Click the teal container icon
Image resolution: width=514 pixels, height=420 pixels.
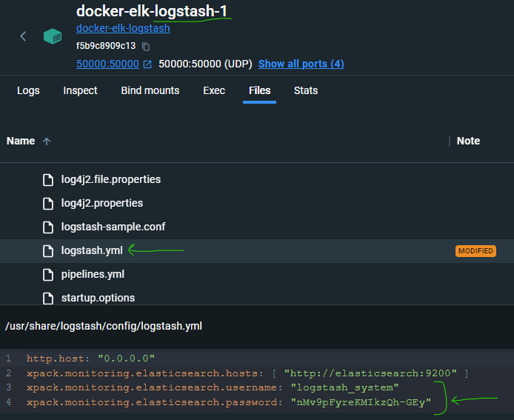tap(53, 36)
